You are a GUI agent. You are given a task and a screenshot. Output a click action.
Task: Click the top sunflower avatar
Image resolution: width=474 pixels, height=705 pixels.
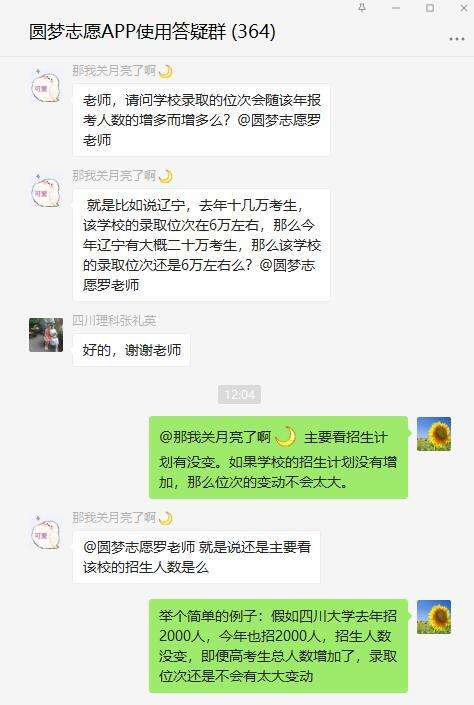pyautogui.click(x=434, y=434)
